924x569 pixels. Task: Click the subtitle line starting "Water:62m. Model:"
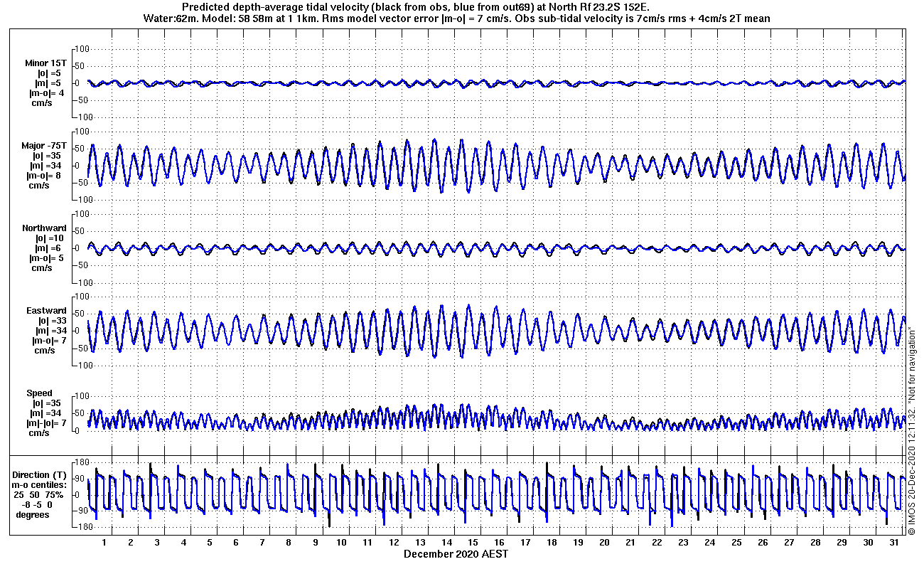(456, 18)
